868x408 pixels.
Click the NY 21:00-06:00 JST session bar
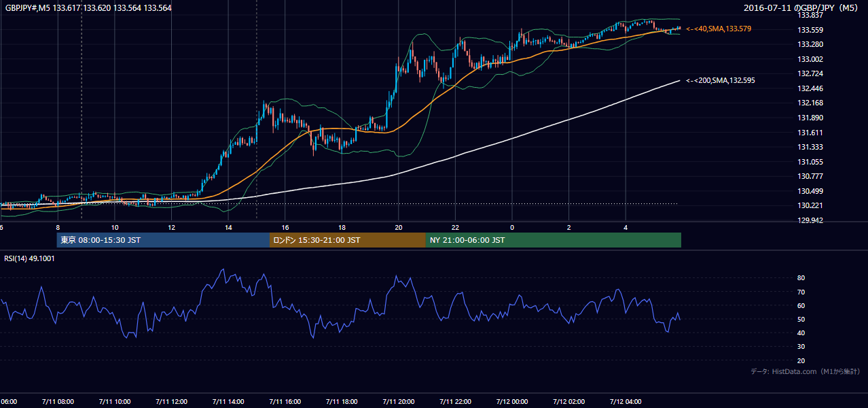554,240
